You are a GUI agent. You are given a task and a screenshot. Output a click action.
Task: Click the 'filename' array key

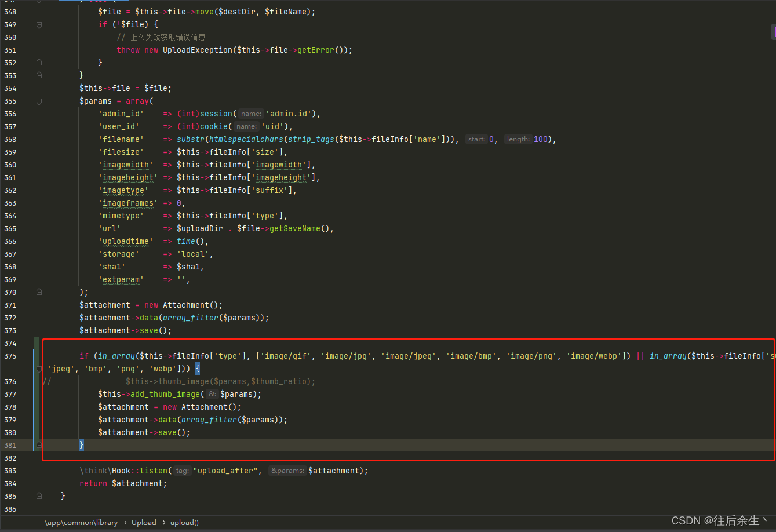coord(121,139)
